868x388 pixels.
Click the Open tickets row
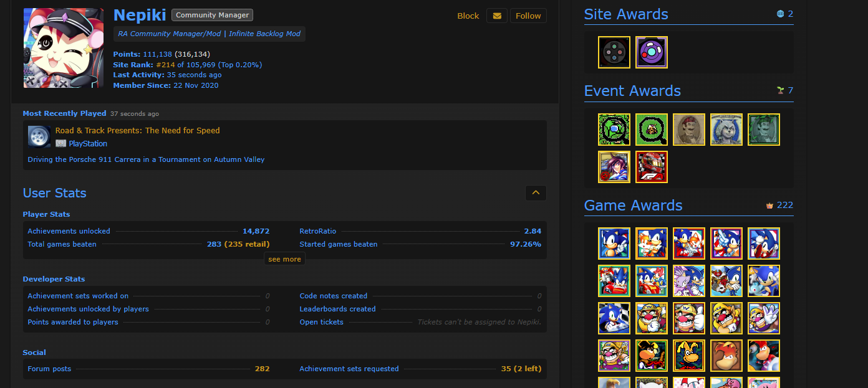tap(420, 322)
